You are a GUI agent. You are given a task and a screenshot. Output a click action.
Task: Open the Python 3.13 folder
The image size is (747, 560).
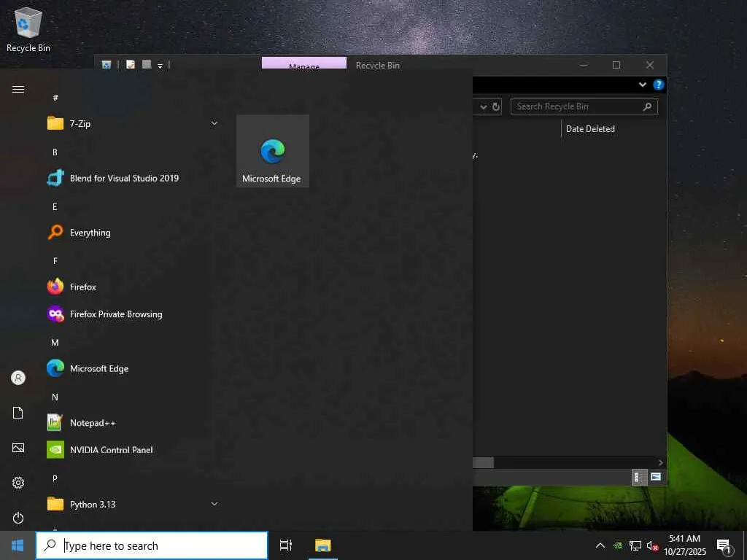(132, 505)
